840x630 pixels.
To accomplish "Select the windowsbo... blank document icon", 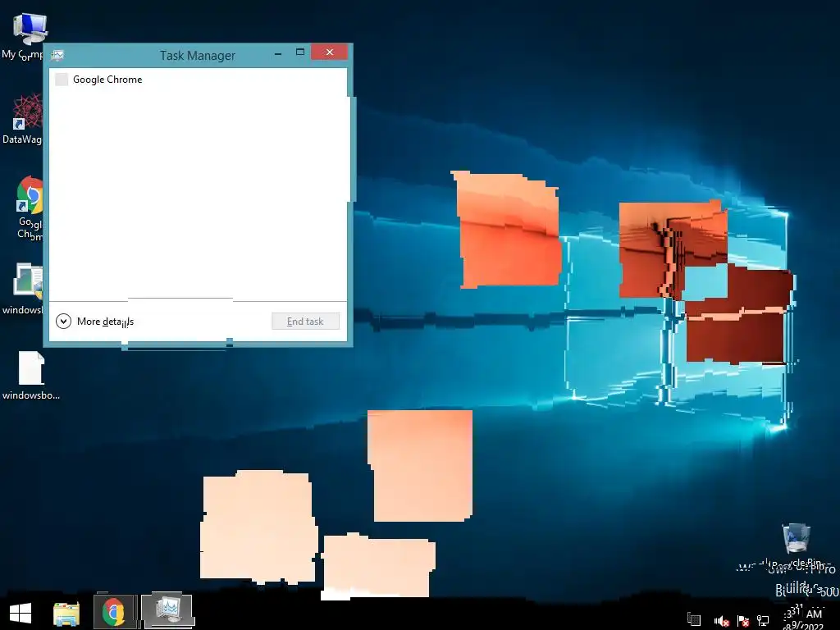I will click(31, 375).
